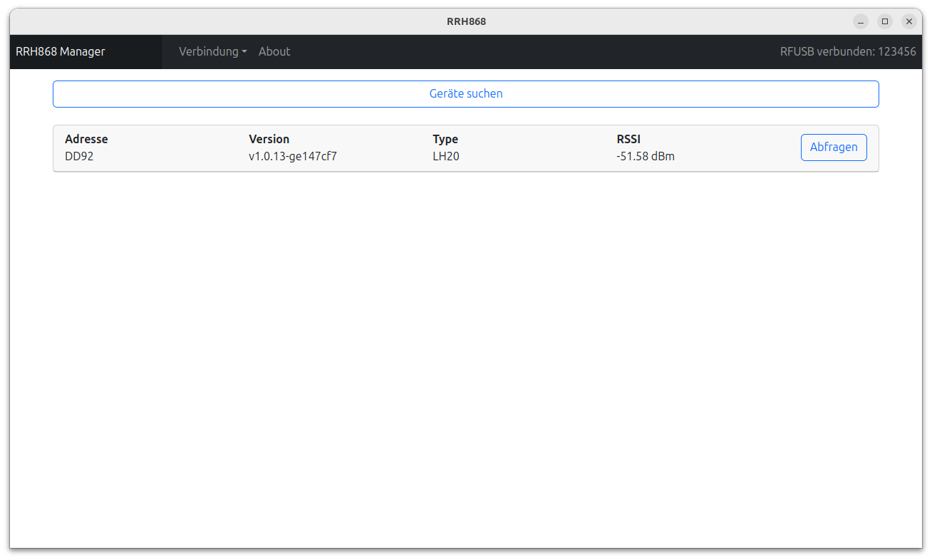The height and width of the screenshot is (560, 932).
Task: Click the device type value LH20
Action: 446,156
